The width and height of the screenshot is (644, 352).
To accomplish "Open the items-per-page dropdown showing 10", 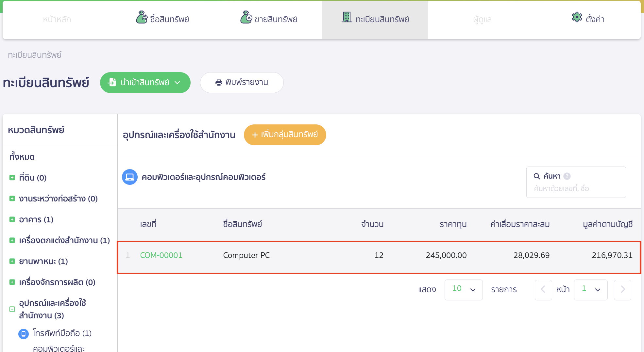I will click(463, 290).
